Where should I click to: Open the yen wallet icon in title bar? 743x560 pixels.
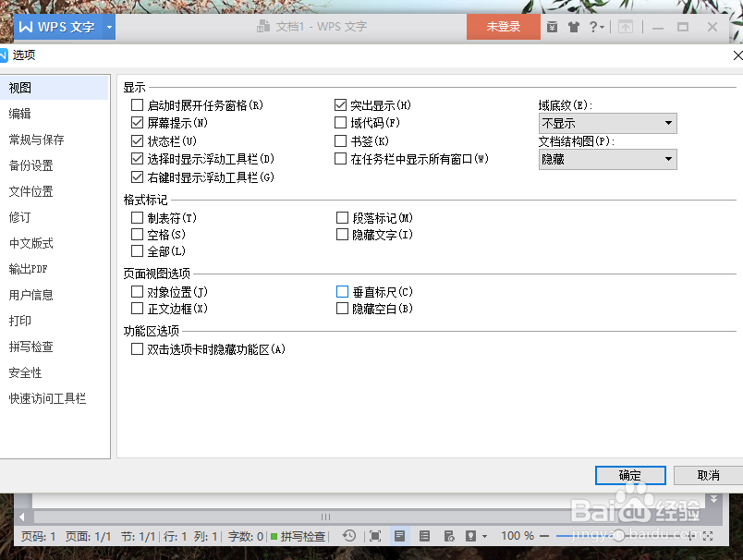[x=552, y=27]
